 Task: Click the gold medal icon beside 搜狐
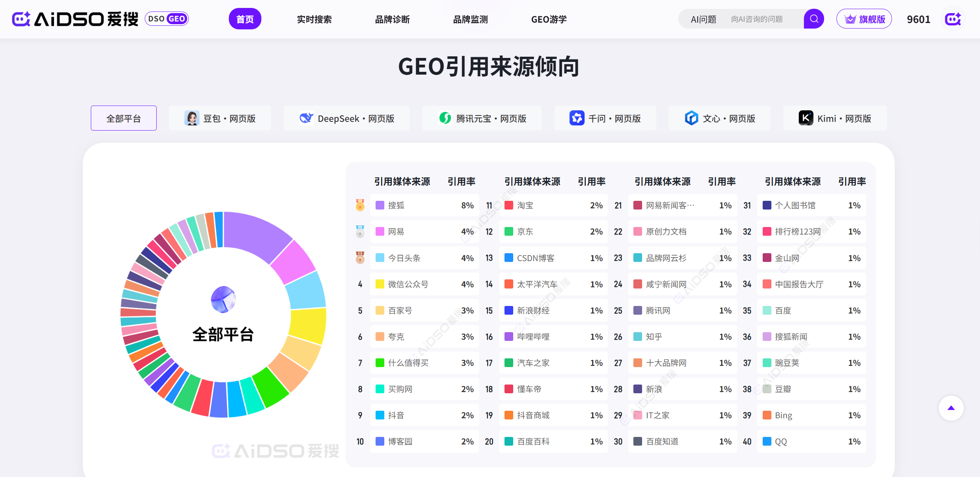[360, 205]
